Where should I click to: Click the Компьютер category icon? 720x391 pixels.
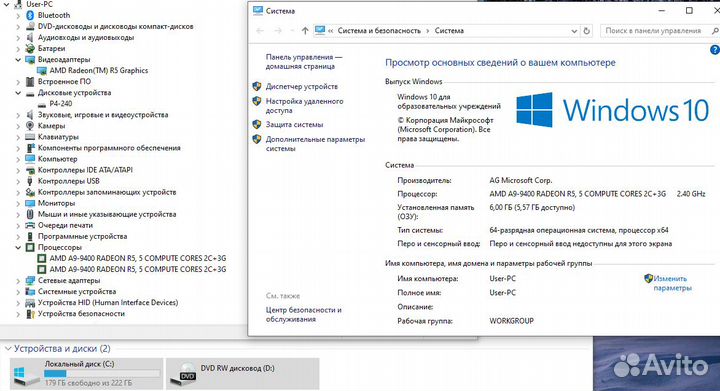pos(30,159)
